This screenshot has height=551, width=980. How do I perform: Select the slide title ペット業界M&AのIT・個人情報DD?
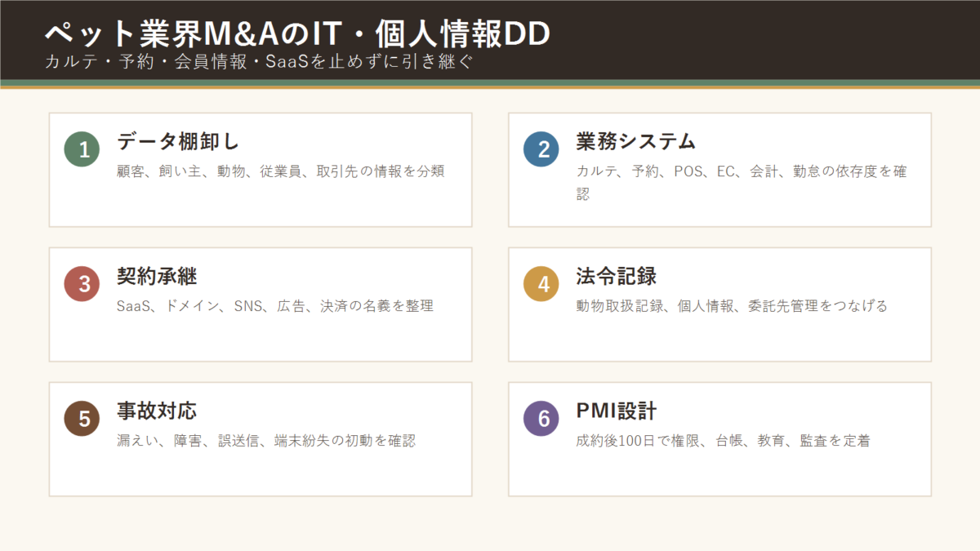point(296,33)
